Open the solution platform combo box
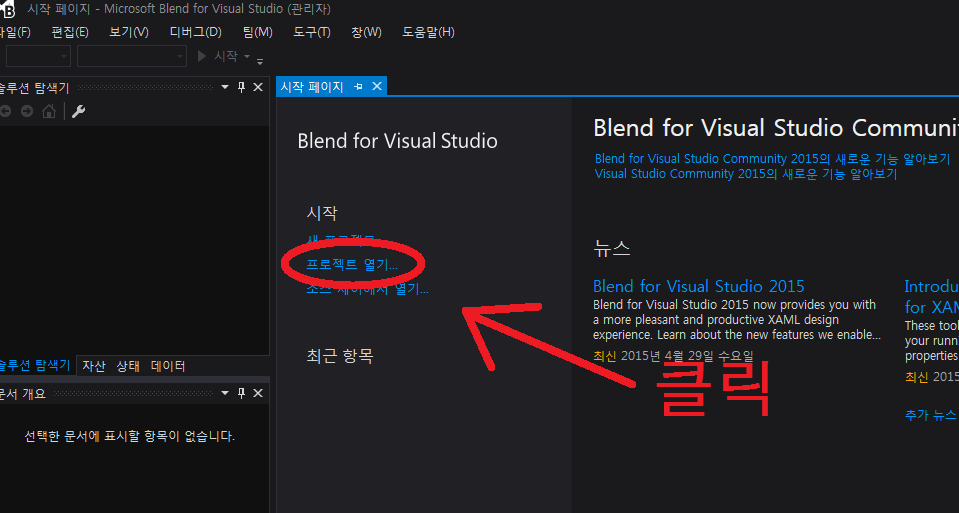The height and width of the screenshot is (513, 959). pos(131,56)
